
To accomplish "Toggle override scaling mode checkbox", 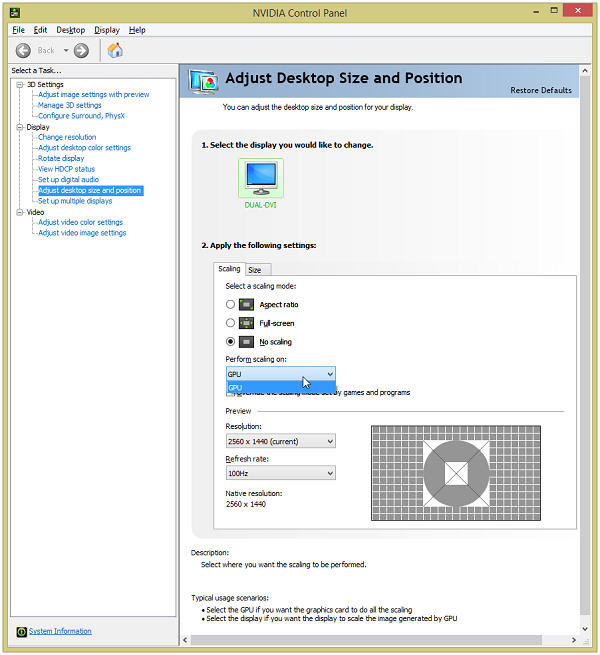I will (x=229, y=393).
